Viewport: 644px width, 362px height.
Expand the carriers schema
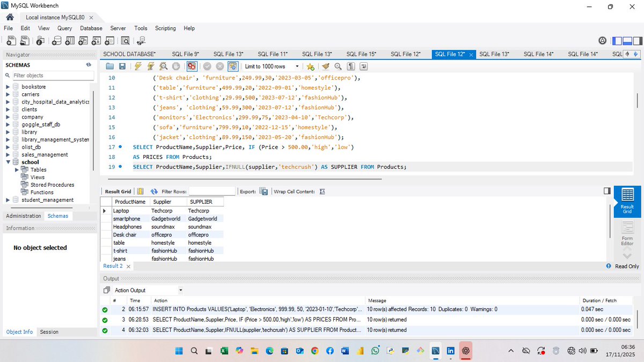(8, 94)
